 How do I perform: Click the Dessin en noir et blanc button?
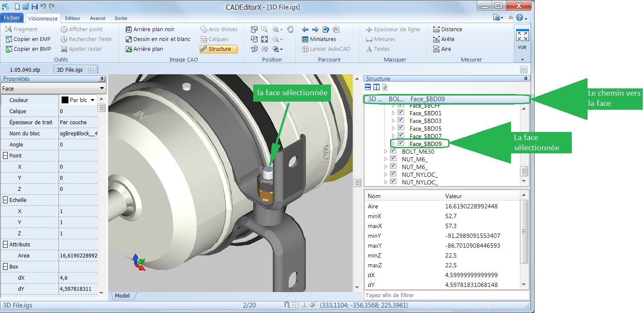click(x=158, y=39)
